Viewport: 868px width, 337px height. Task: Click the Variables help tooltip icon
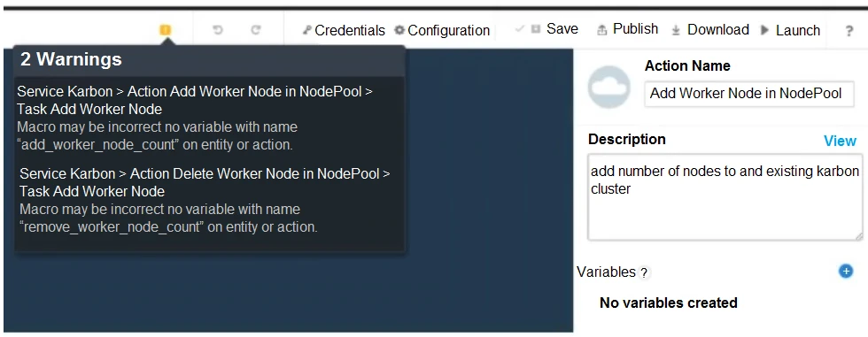[x=643, y=272]
